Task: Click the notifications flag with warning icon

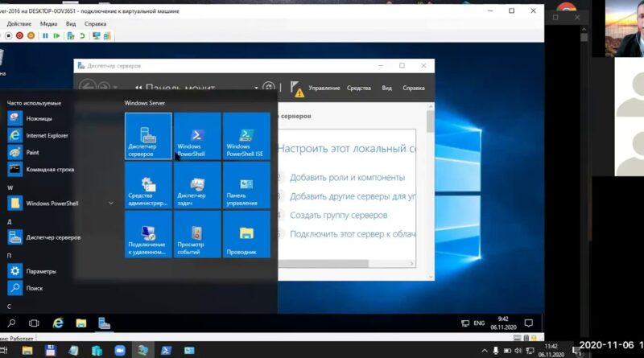Action: pyautogui.click(x=296, y=88)
